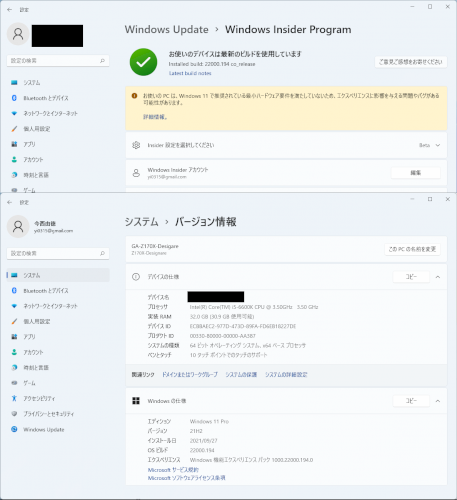
Task: Expand Insider 設定を選択してください row
Action: [286, 145]
